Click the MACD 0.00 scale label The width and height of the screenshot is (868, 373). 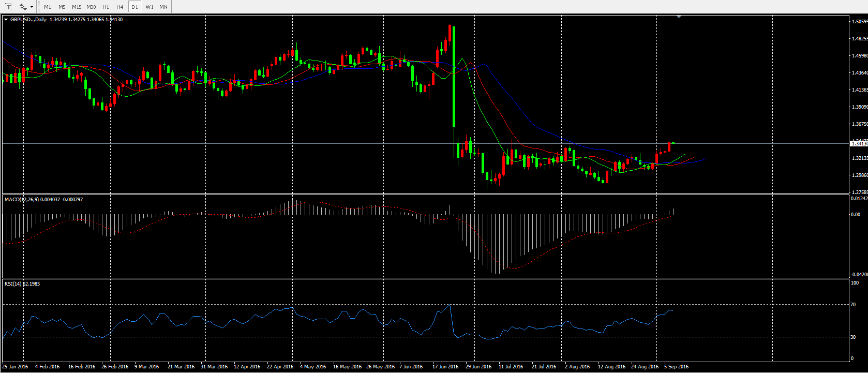856,214
